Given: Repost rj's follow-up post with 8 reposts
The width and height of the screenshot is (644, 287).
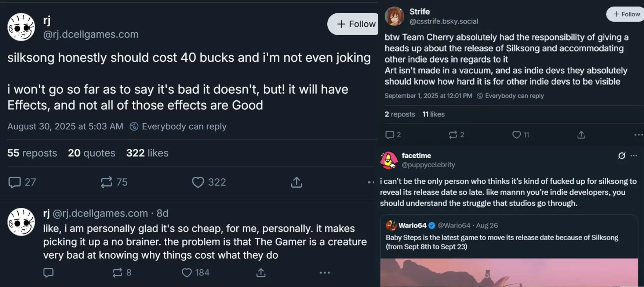Looking at the screenshot, I should [117, 273].
